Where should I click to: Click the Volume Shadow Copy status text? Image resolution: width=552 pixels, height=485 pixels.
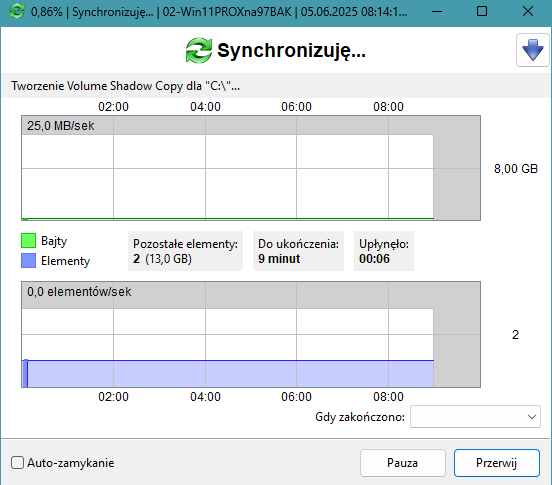click(x=125, y=86)
